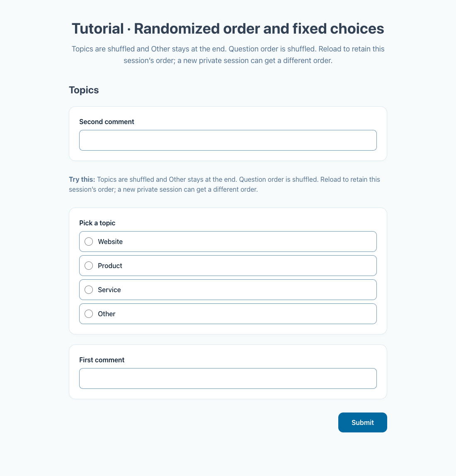Click the "First comment" field label

102,360
